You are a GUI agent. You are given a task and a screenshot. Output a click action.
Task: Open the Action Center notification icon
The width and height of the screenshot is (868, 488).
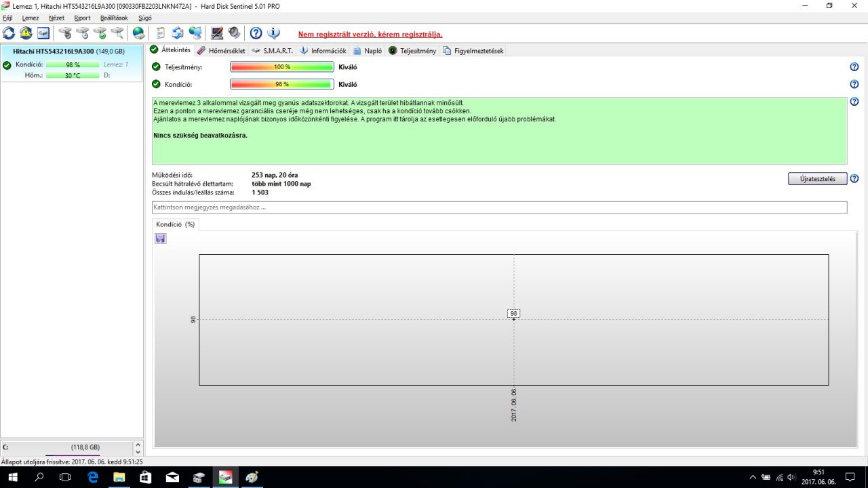click(x=850, y=477)
